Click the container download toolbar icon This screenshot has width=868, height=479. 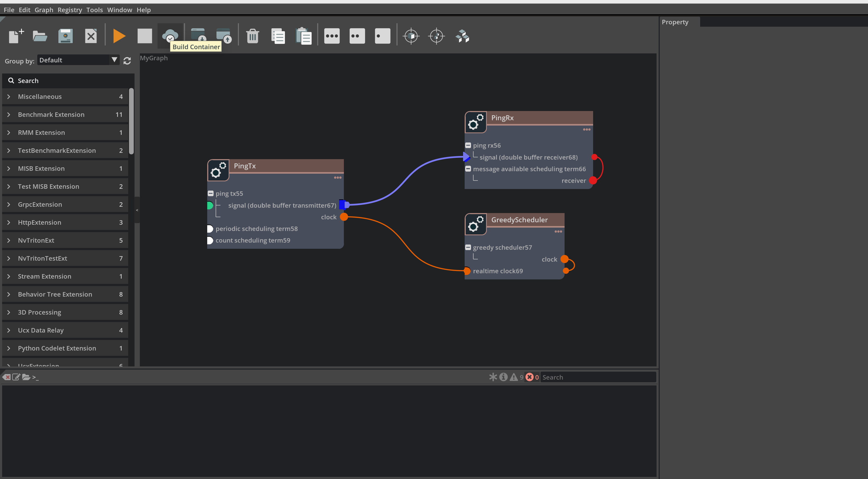198,36
